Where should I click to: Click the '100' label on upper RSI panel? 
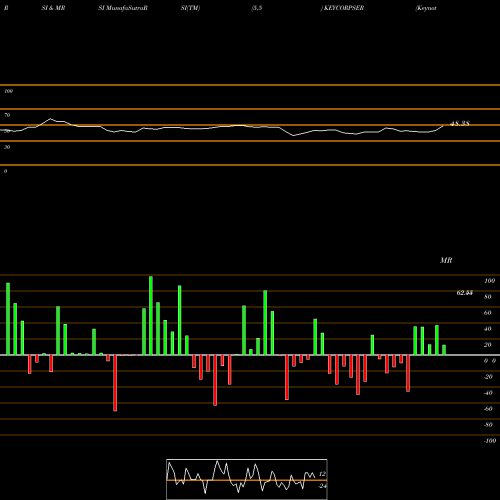click(x=8, y=91)
